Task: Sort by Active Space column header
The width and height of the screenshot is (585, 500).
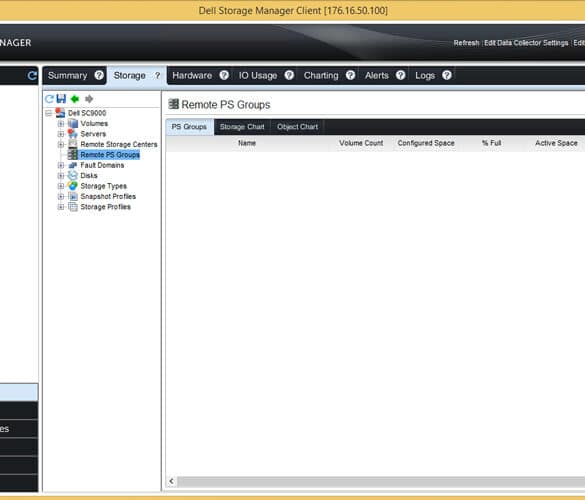Action: [x=556, y=143]
